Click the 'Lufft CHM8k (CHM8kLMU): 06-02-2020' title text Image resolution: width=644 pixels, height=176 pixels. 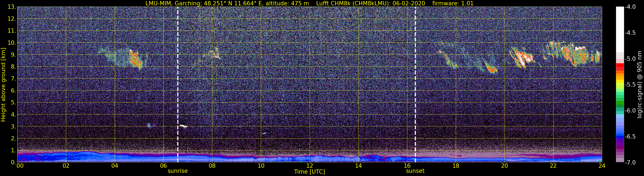[x=371, y=3]
